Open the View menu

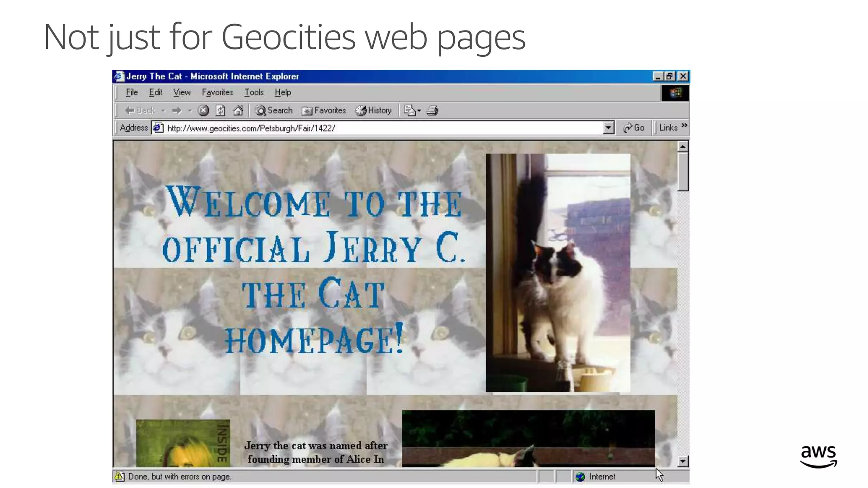[182, 92]
